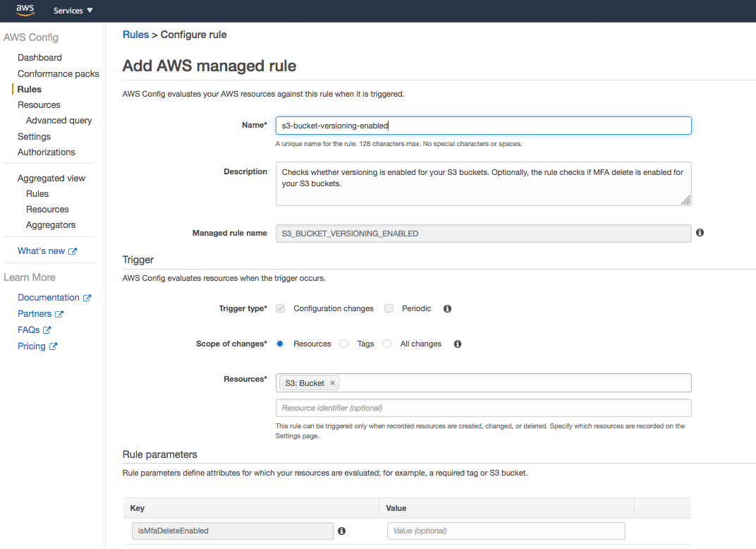The width and height of the screenshot is (756, 549).
Task: Click the info icon beside Scope of changes
Action: tap(457, 344)
